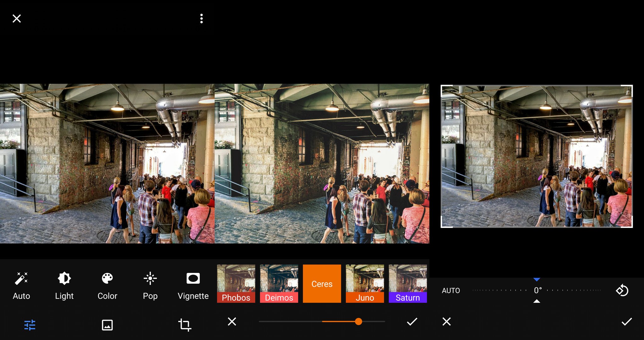Choose the Vignette effect

(193, 285)
